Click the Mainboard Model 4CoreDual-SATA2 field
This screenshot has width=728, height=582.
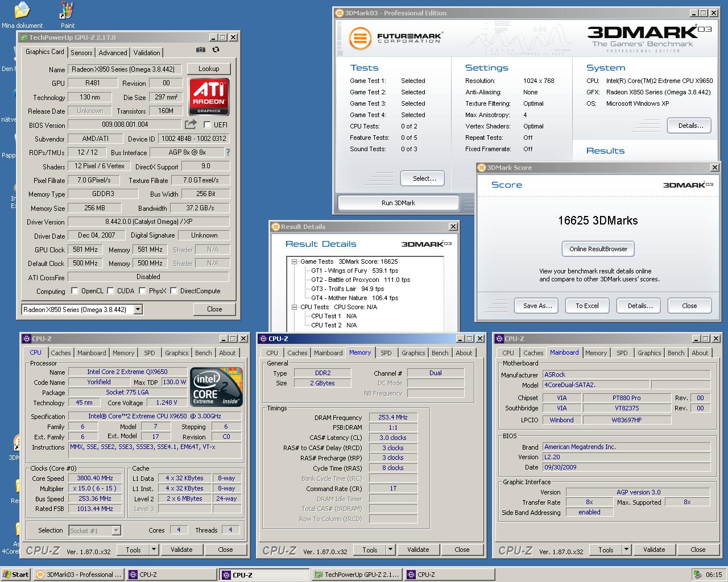tap(595, 385)
